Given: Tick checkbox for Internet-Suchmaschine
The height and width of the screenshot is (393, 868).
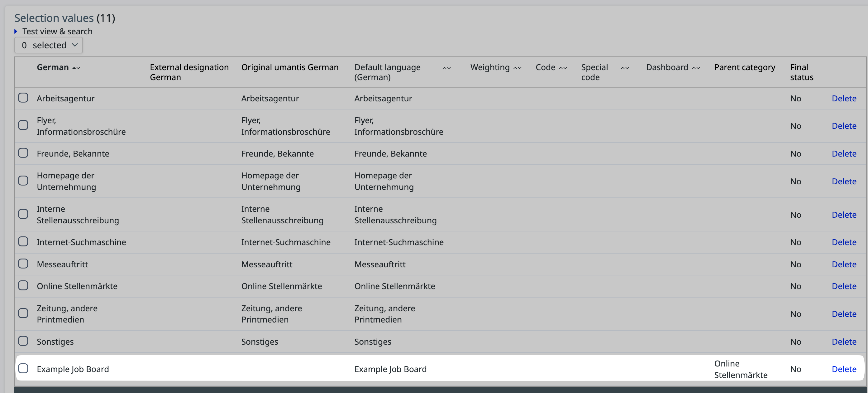Looking at the screenshot, I should (x=23, y=241).
